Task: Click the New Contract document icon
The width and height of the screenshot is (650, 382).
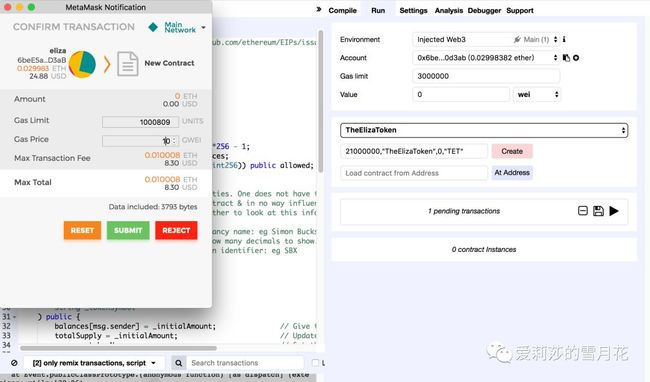Action: click(127, 64)
